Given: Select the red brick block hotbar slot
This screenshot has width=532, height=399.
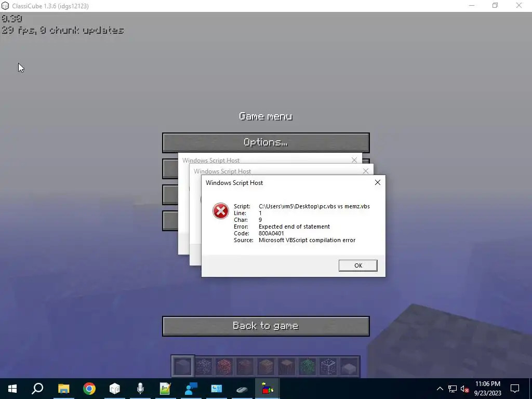Looking at the screenshot, I should (x=224, y=366).
